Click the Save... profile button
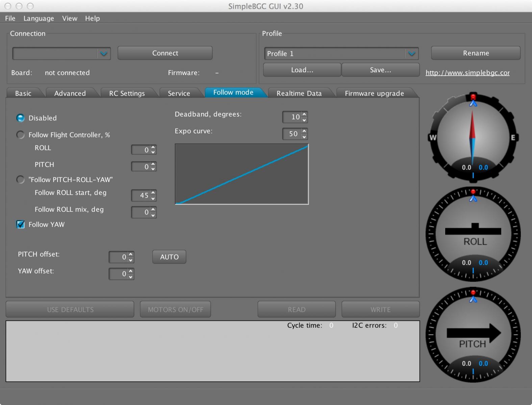532x405 pixels. (x=381, y=70)
